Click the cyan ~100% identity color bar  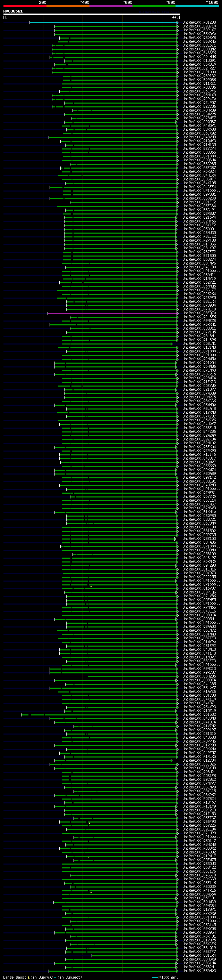tap(197, 7)
